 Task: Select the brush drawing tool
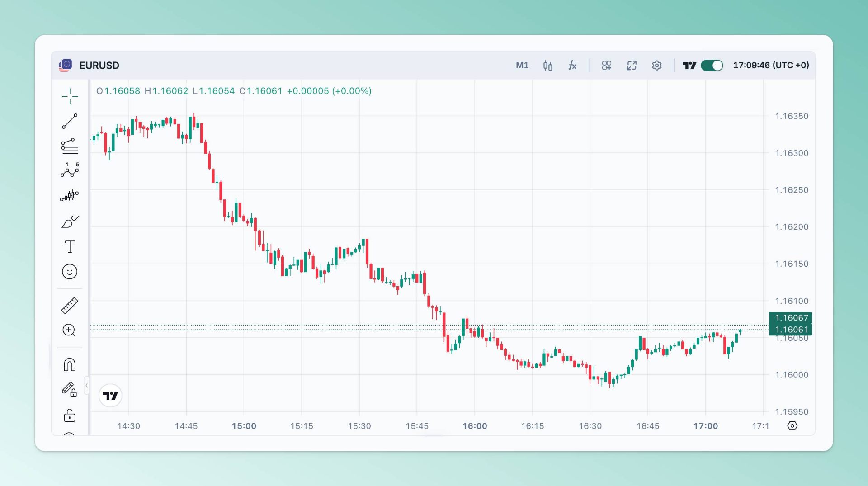point(70,222)
